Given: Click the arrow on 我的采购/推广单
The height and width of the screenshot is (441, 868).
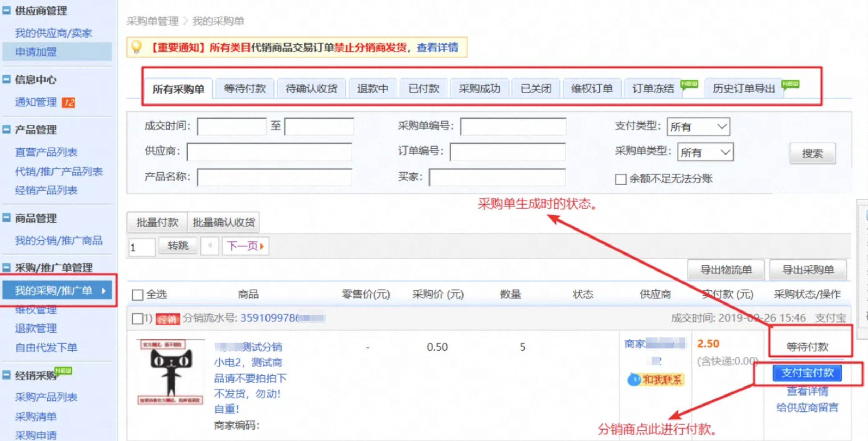Looking at the screenshot, I should tap(104, 291).
